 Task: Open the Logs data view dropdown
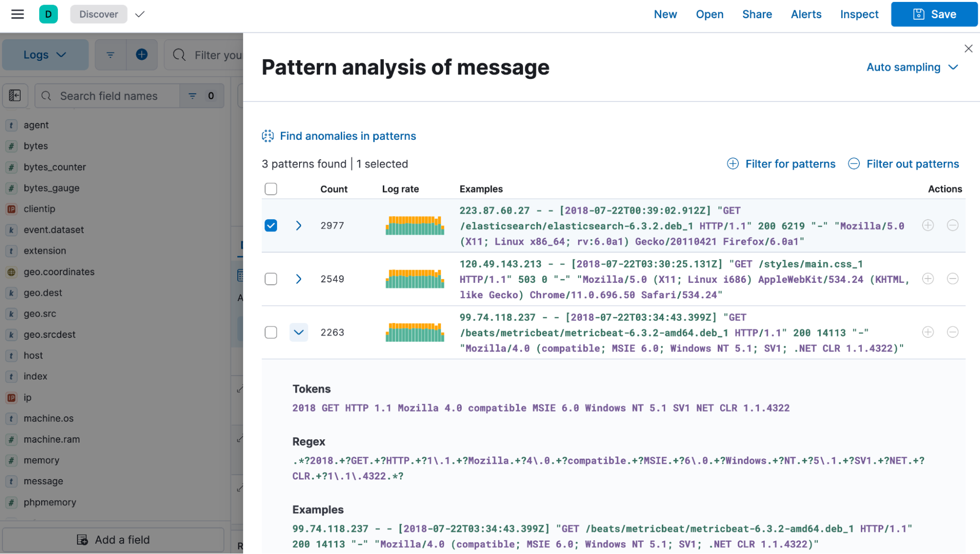tap(45, 55)
